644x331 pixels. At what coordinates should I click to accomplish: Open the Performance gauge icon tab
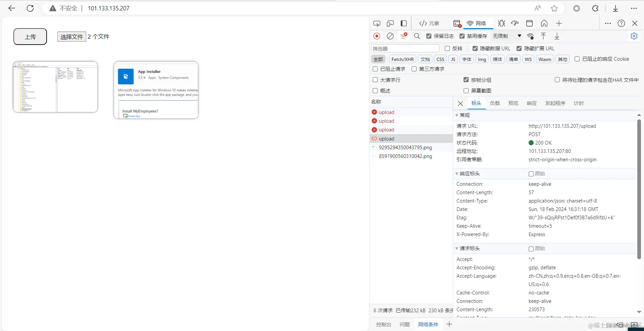point(515,23)
